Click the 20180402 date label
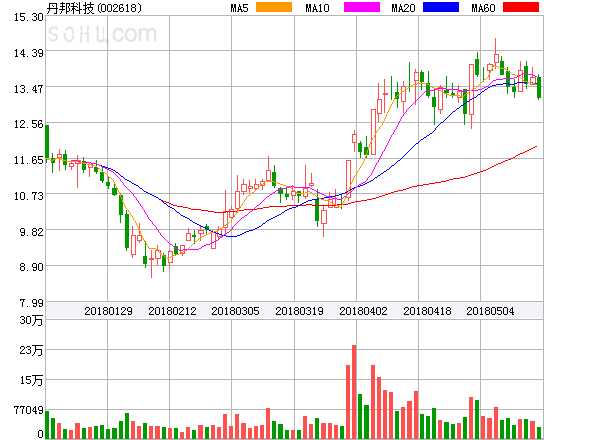The height and width of the screenshot is (440, 600). click(363, 311)
